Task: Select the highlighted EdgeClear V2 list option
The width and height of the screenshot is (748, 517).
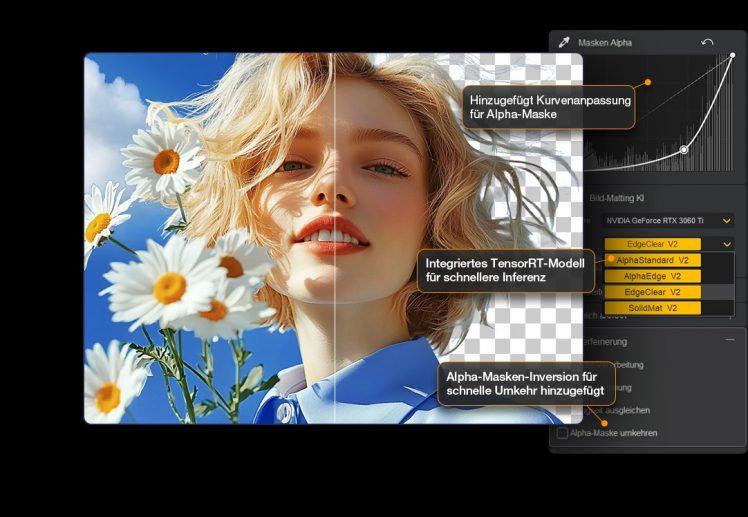Action: (652, 292)
